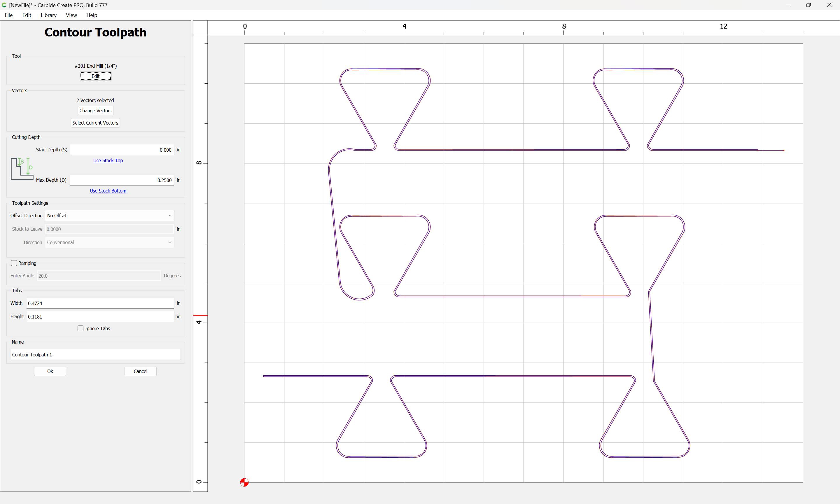Viewport: 840px width, 504px height.
Task: Click the '2 Vectors selected' text
Action: (x=95, y=101)
